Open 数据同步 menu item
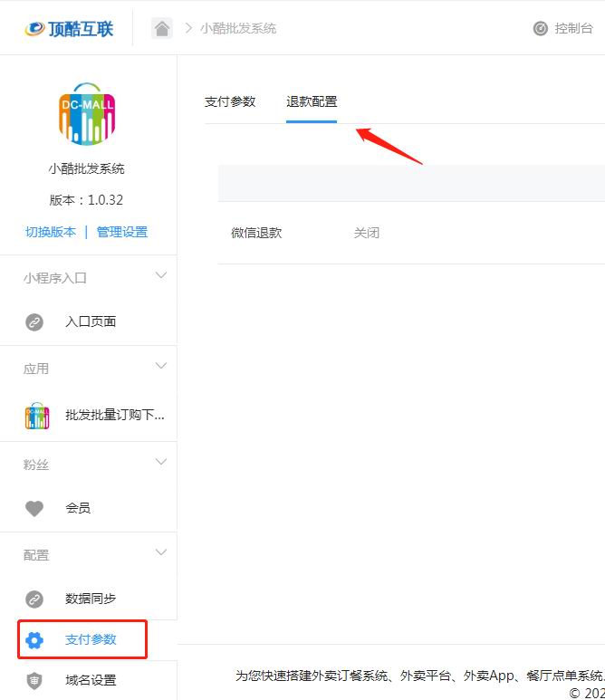Viewport: 605px width, 700px height. click(x=89, y=599)
